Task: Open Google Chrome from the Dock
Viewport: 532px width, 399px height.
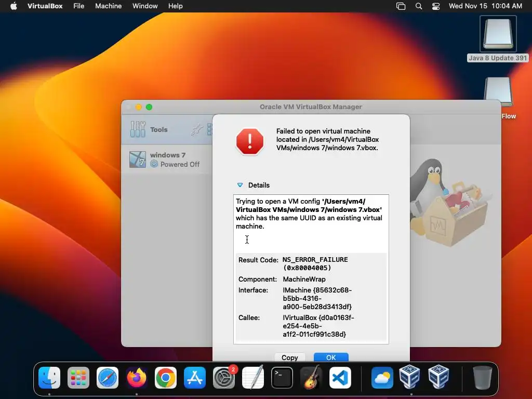Action: click(x=166, y=378)
